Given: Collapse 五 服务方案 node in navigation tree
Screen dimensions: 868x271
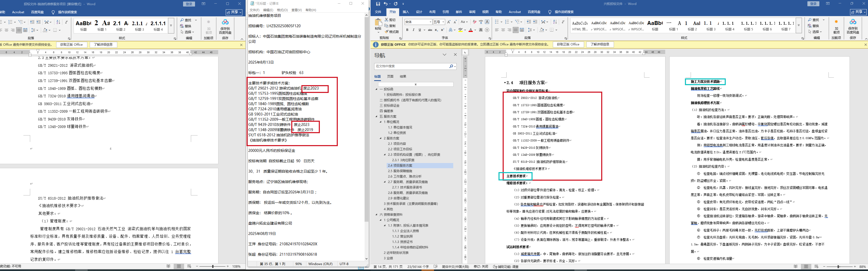Looking at the screenshot, I should click(377, 116).
